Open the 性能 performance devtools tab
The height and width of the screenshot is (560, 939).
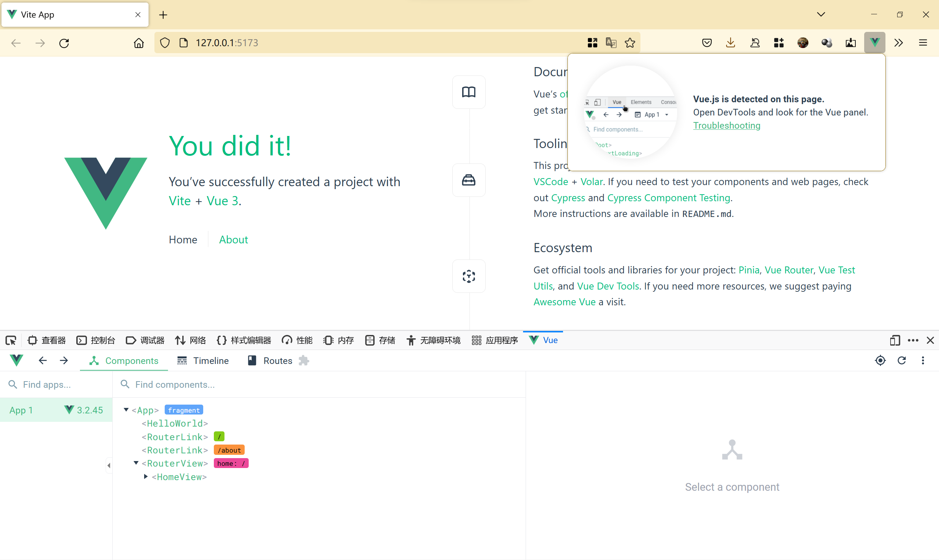point(297,340)
